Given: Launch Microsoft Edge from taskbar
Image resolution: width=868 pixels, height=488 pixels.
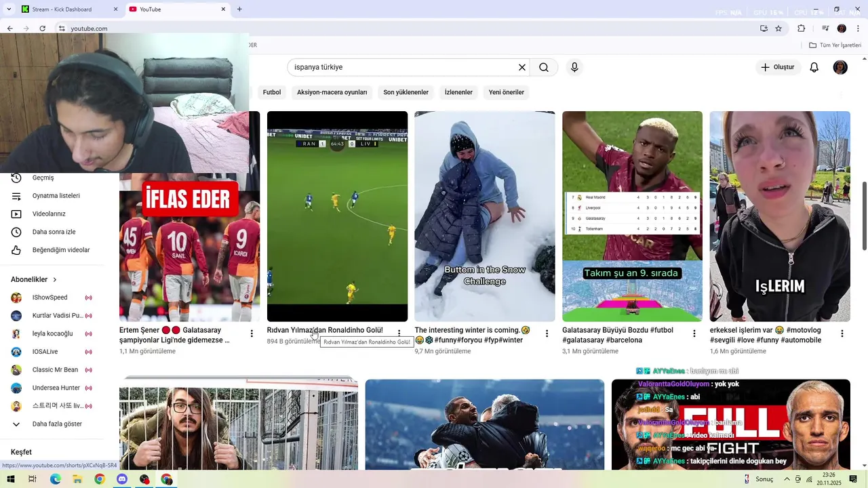Looking at the screenshot, I should (x=56, y=479).
